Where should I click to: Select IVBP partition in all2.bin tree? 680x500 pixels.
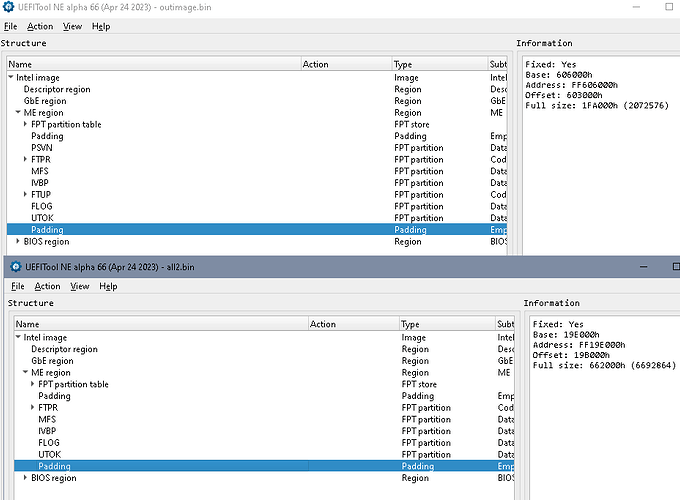pos(47,431)
